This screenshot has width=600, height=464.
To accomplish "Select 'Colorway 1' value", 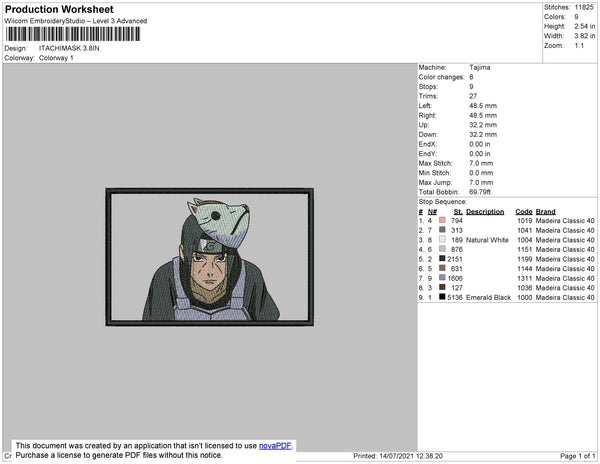I will pos(56,58).
